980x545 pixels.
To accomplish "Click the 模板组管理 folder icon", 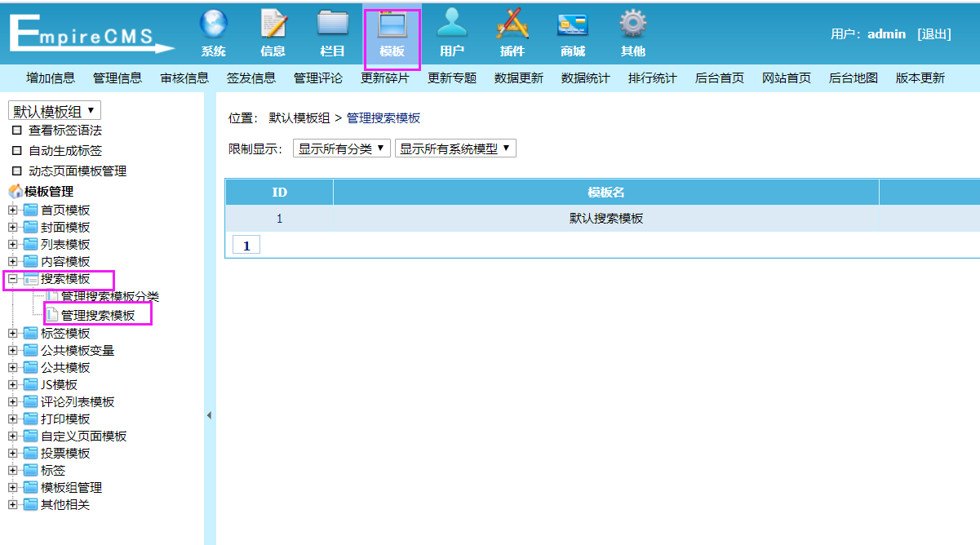I will coord(30,488).
